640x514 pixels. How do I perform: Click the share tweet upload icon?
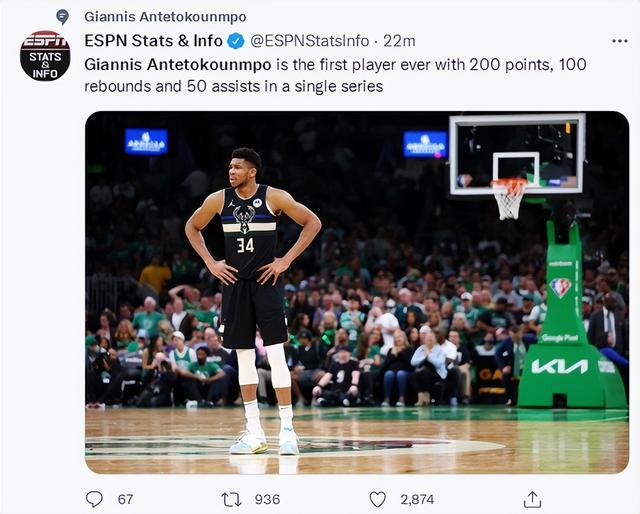pyautogui.click(x=532, y=498)
